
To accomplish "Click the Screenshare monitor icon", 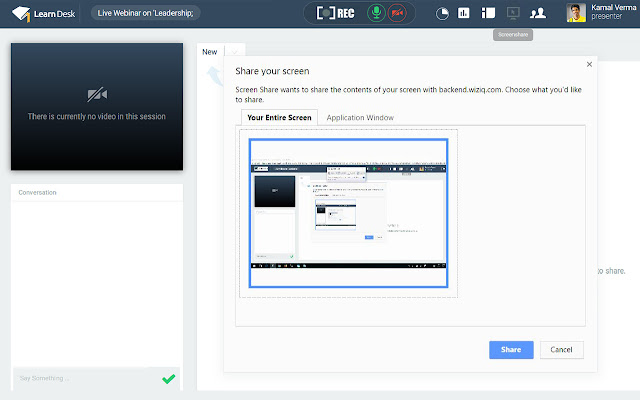I will 513,13.
